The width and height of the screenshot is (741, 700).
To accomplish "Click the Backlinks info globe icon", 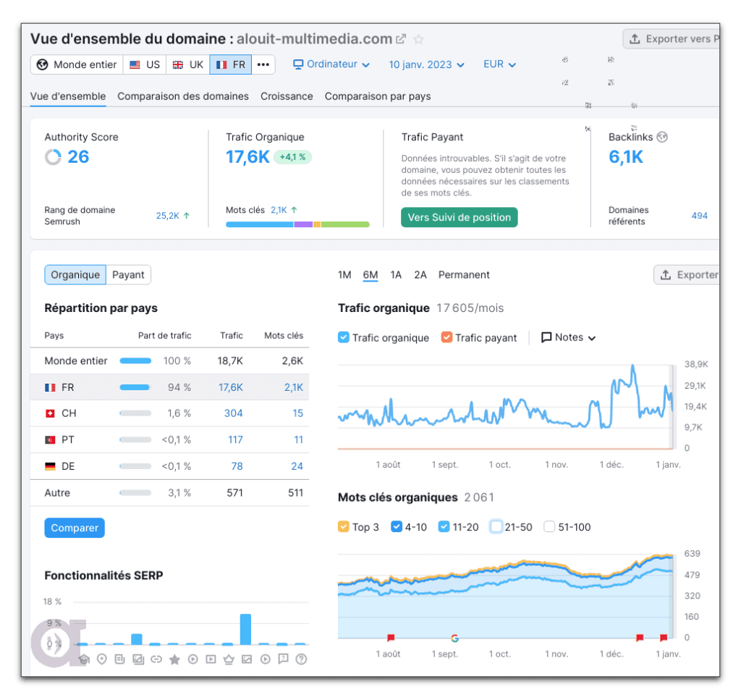I will [x=662, y=137].
